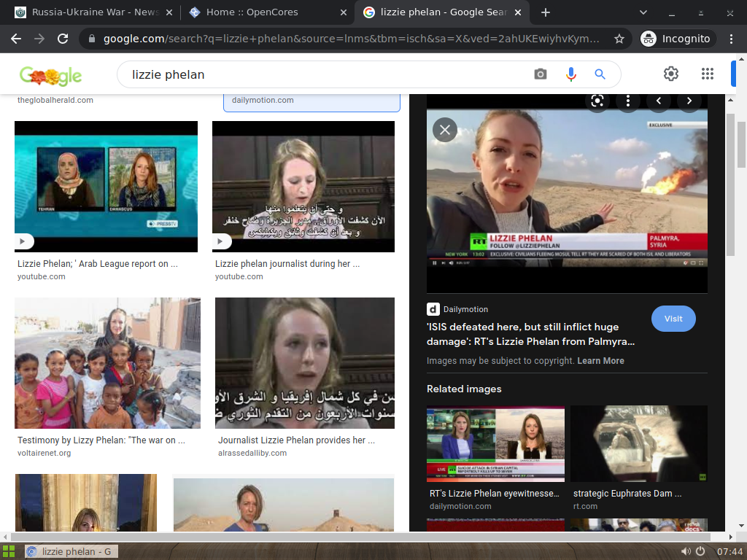Click the taskbar power icon
747x560 pixels.
[x=700, y=551]
